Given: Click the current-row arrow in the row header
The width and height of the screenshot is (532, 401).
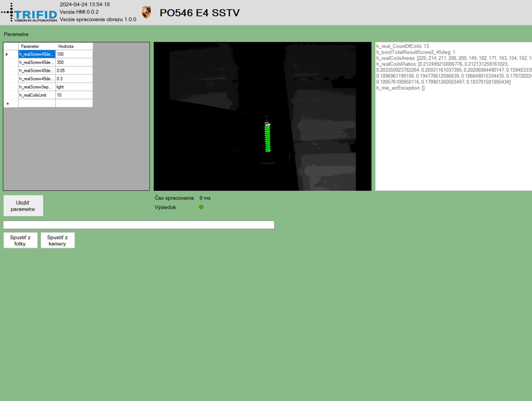Looking at the screenshot, I should [x=7, y=54].
